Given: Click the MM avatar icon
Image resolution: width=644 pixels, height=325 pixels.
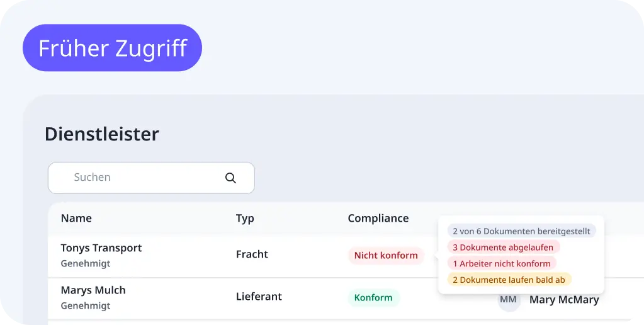Looking at the screenshot, I should (x=509, y=300).
